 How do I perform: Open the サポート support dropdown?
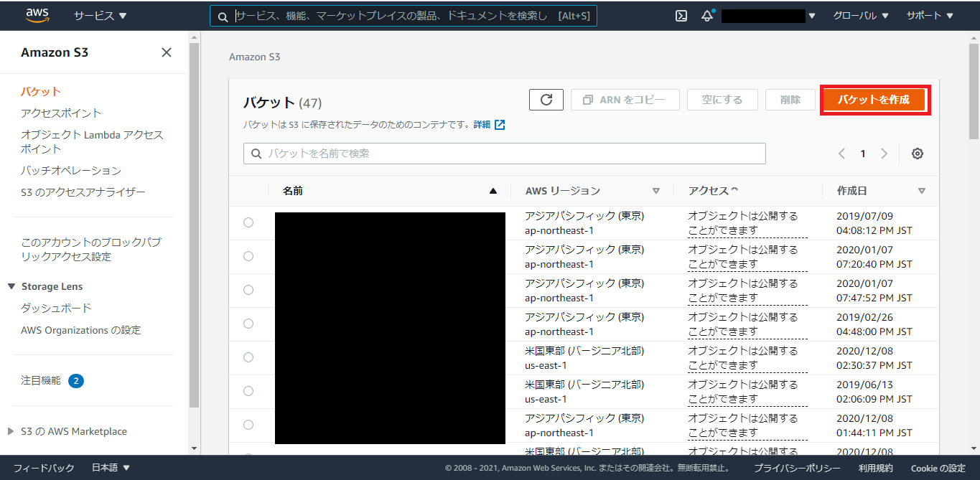[x=930, y=16]
